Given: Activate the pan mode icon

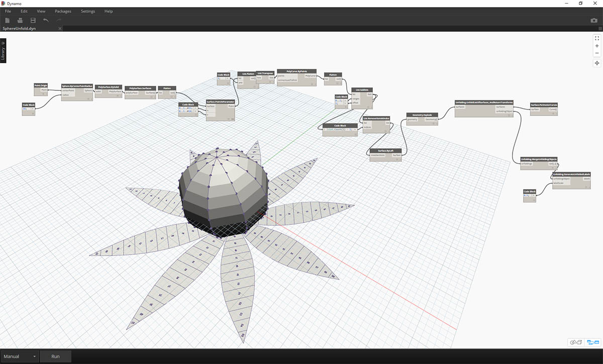Looking at the screenshot, I should click(597, 63).
